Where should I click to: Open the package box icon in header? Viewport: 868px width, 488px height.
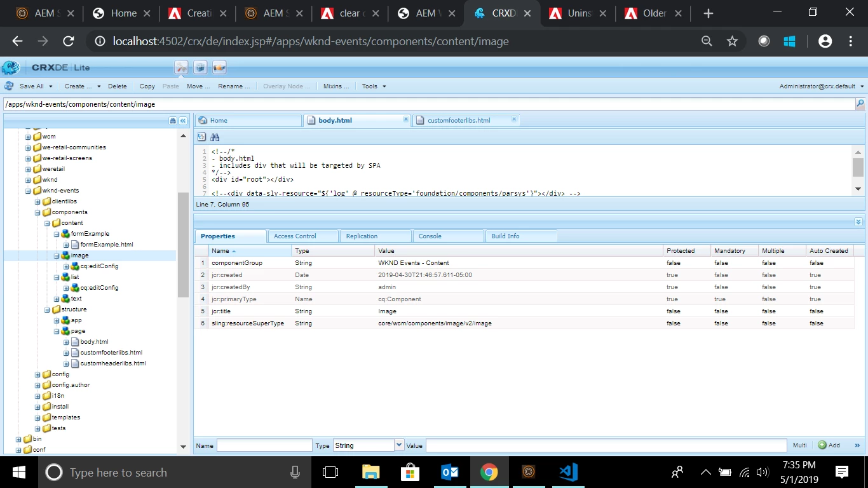200,67
